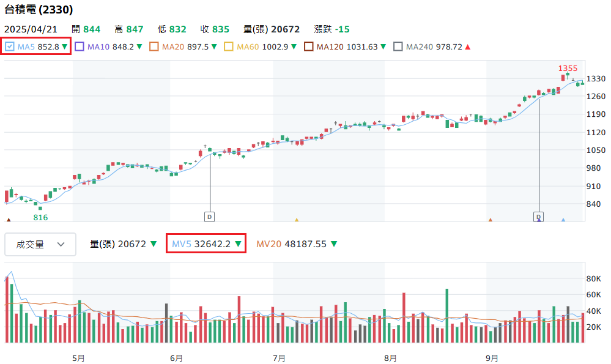
Task: Enable the MA10 moving average checkbox
Action: tap(80, 46)
